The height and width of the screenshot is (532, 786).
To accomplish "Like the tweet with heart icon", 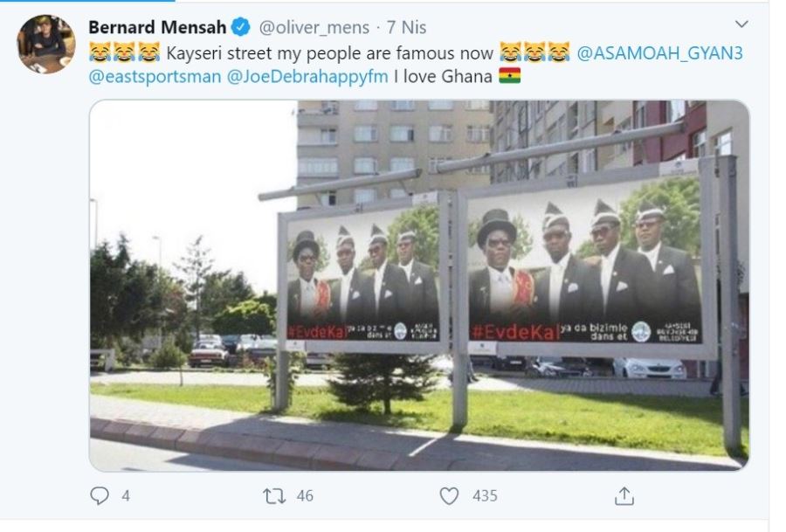I will [x=449, y=495].
